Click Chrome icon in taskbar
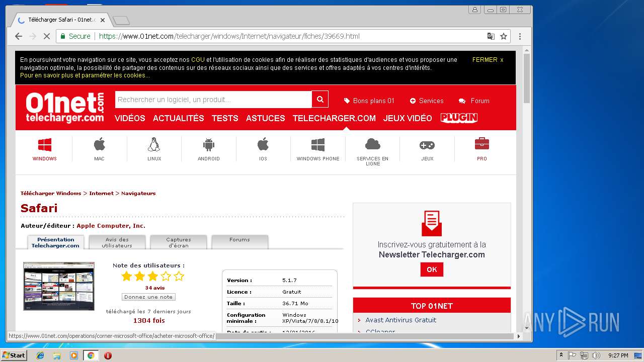 click(x=91, y=355)
